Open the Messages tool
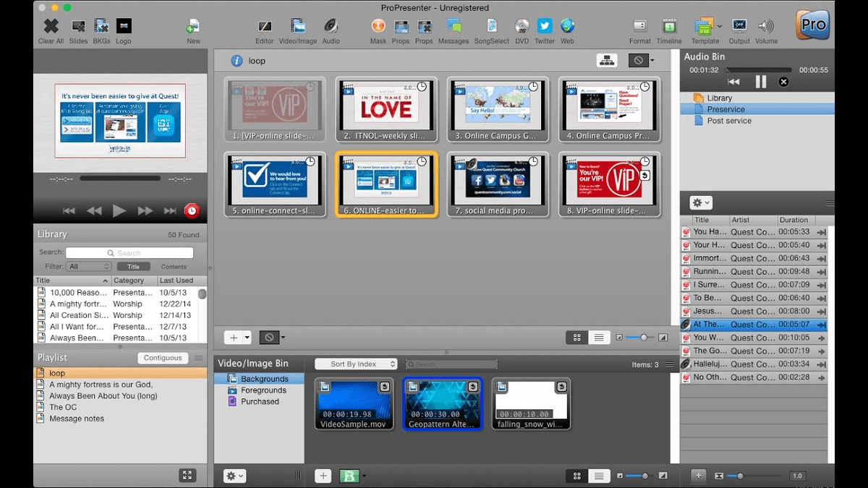The height and width of the screenshot is (488, 868). point(454,27)
